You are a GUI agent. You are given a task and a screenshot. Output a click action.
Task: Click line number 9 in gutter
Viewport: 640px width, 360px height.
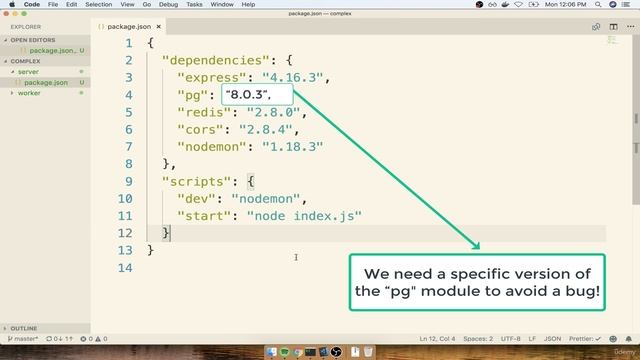coord(129,181)
